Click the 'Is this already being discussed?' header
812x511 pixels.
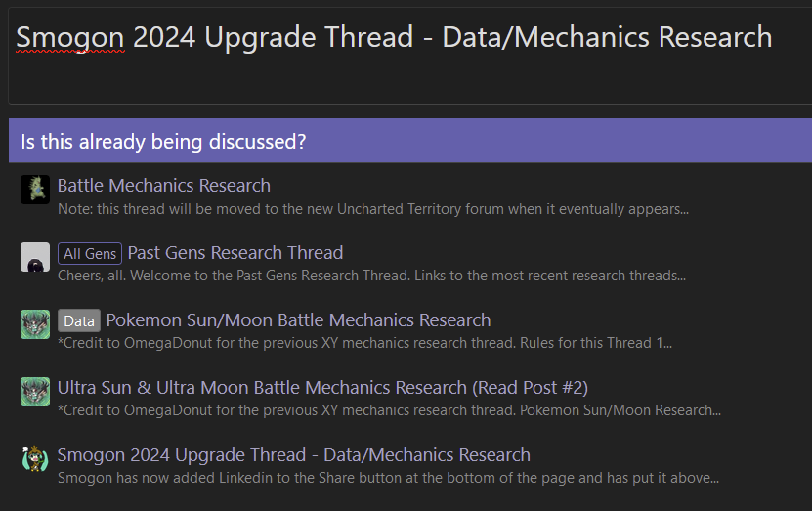click(x=410, y=141)
